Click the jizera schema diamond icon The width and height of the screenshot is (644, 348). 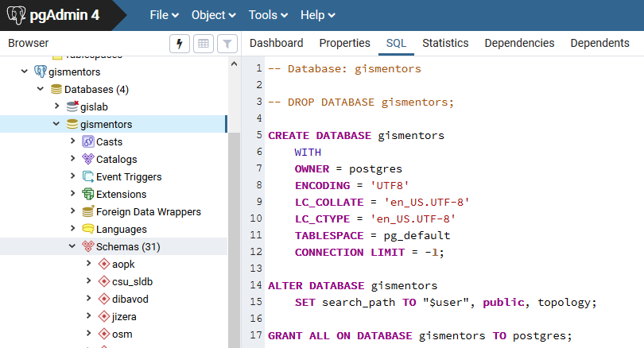104,316
